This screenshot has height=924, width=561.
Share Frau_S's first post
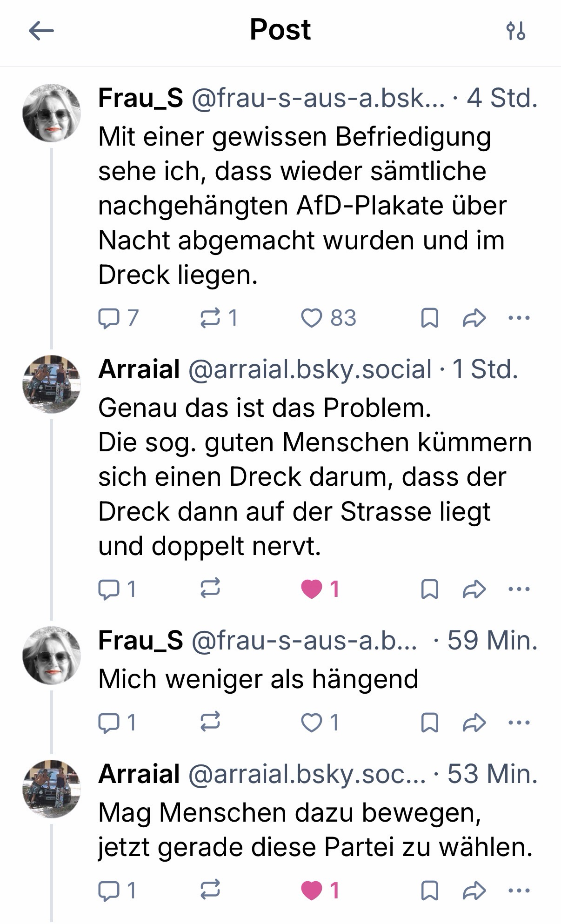tap(474, 318)
